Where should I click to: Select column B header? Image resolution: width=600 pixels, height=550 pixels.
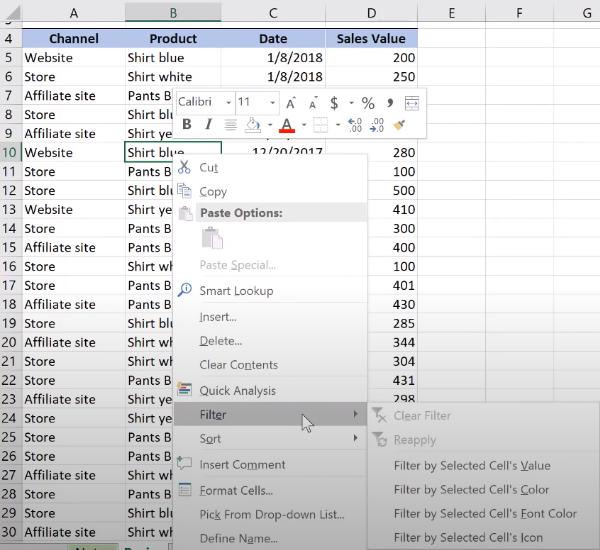(173, 13)
